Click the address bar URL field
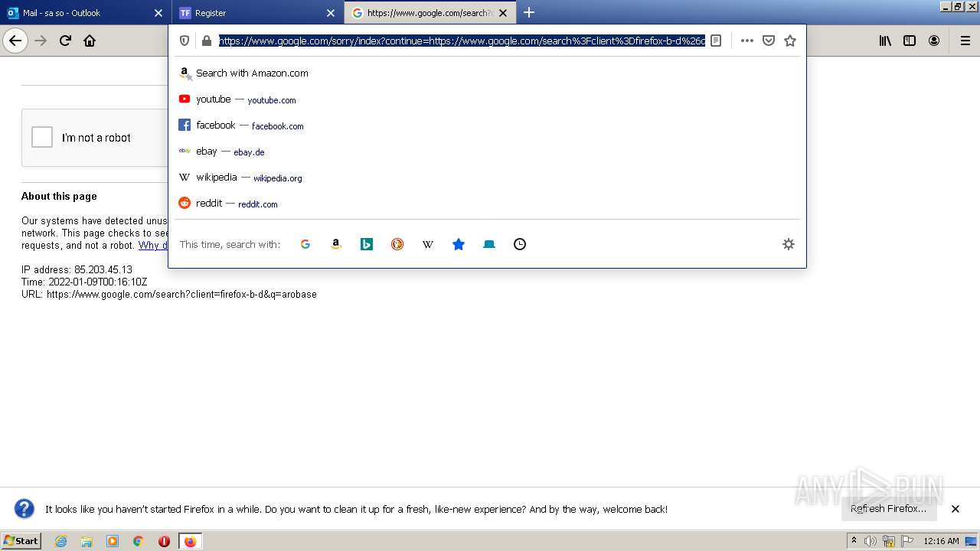The width and height of the screenshot is (980, 551). (462, 41)
